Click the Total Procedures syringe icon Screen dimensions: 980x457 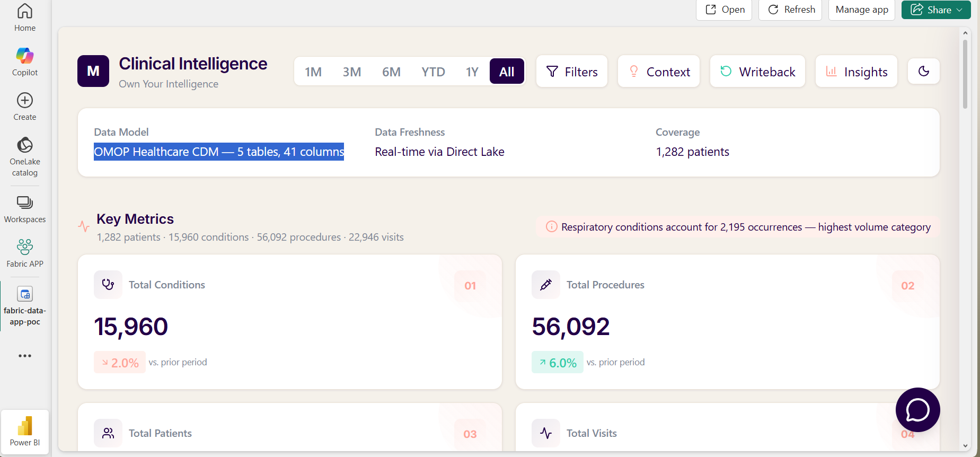pos(546,285)
